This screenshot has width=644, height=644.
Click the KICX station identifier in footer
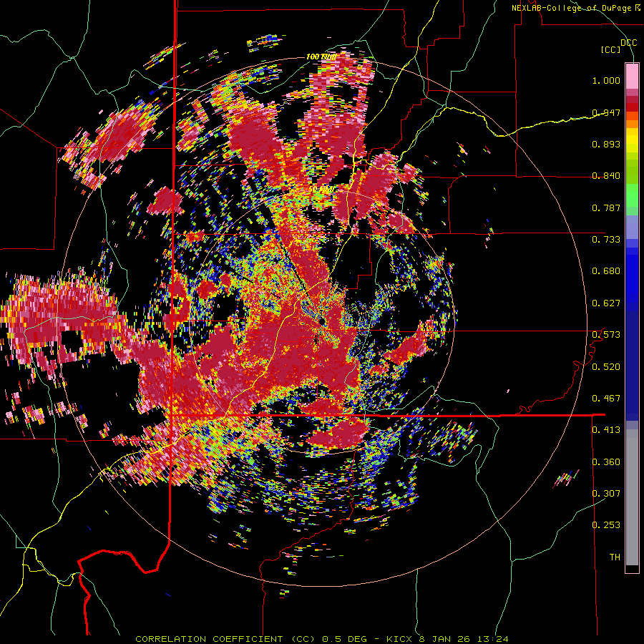[401, 639]
